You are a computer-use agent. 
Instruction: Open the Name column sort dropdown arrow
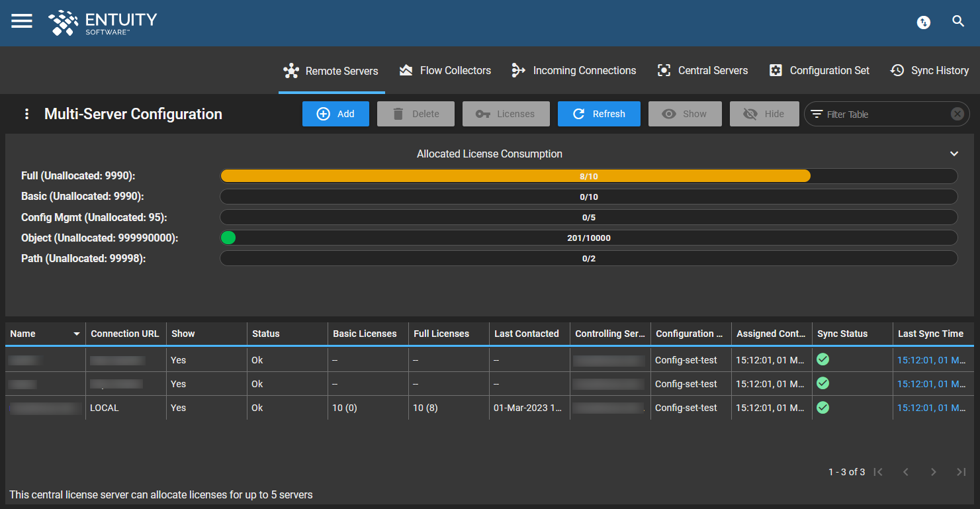click(x=77, y=334)
